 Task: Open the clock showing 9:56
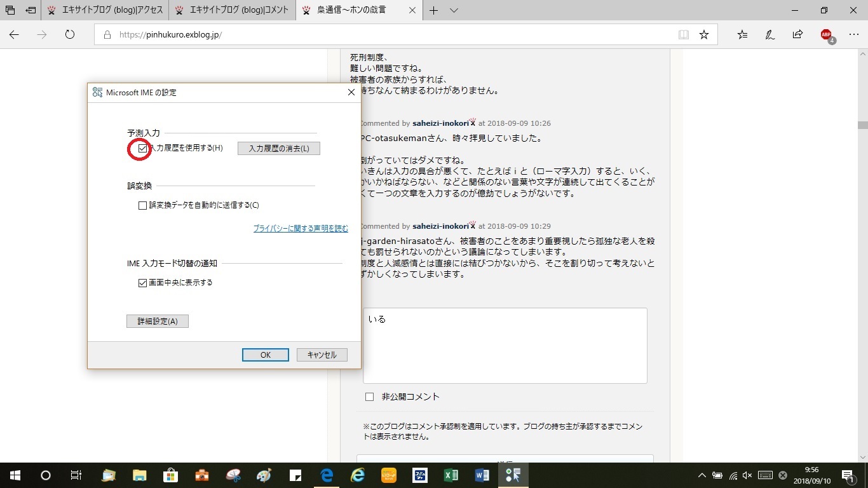[x=811, y=475]
